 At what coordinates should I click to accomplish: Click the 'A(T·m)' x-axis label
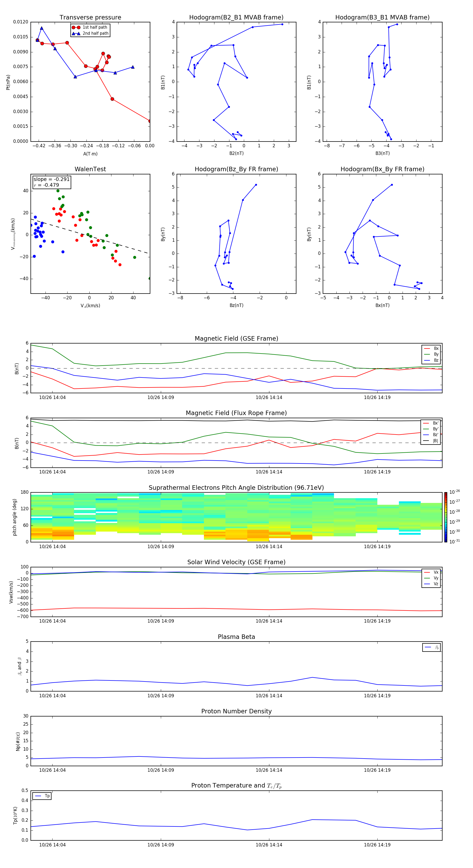pyautogui.click(x=90, y=154)
